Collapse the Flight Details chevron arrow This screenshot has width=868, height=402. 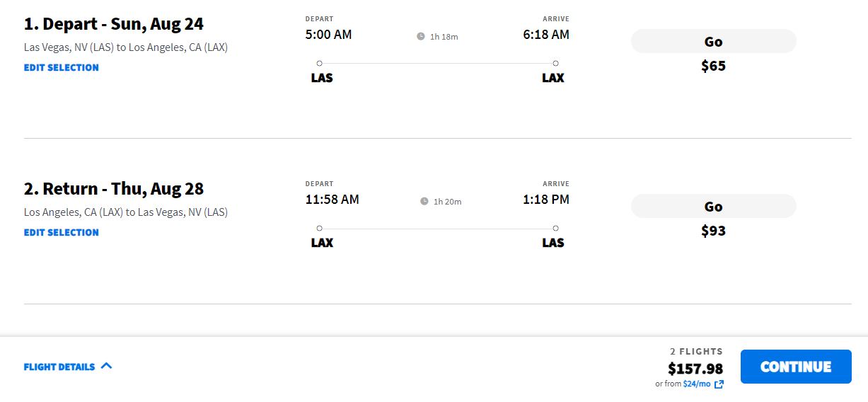pos(106,366)
